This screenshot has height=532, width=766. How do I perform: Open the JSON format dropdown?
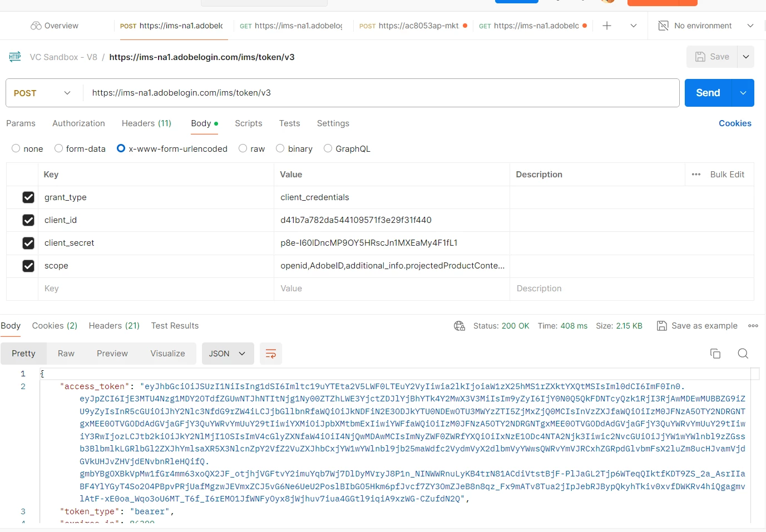click(x=228, y=354)
